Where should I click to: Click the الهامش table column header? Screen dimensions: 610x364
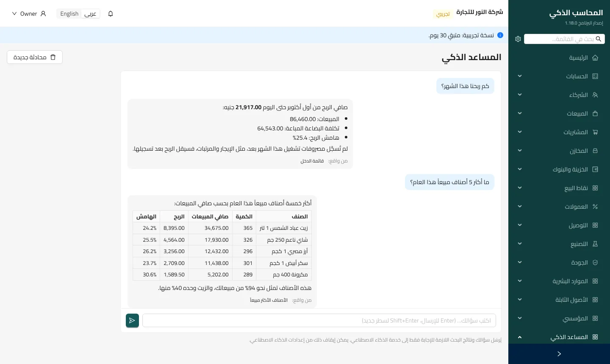coord(146,216)
